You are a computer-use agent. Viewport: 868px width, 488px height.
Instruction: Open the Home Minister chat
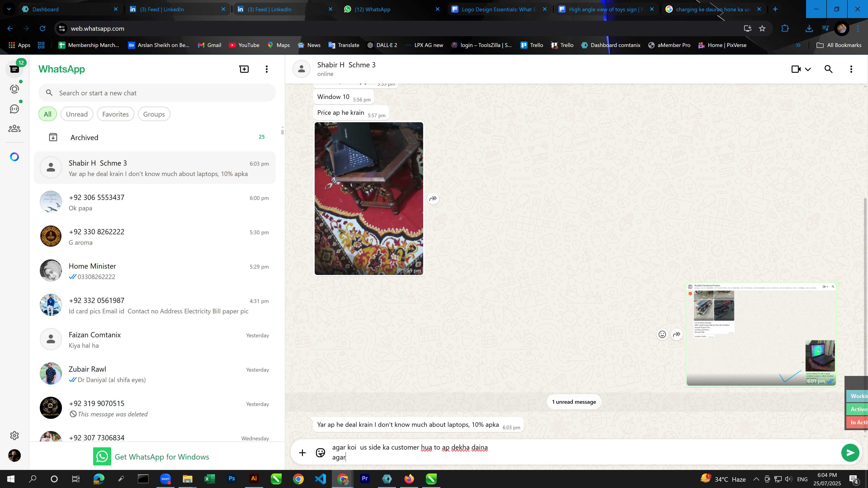pos(155,271)
